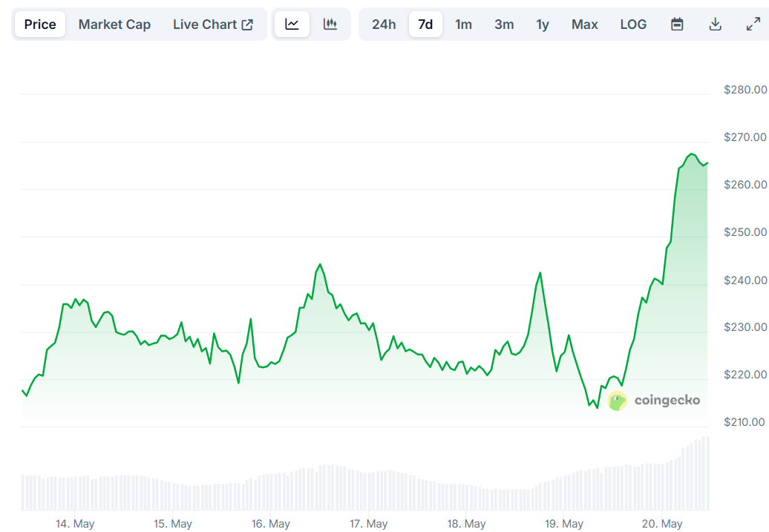The height and width of the screenshot is (532, 769).
Task: Click the $240.00 axis label
Action: 745,280
